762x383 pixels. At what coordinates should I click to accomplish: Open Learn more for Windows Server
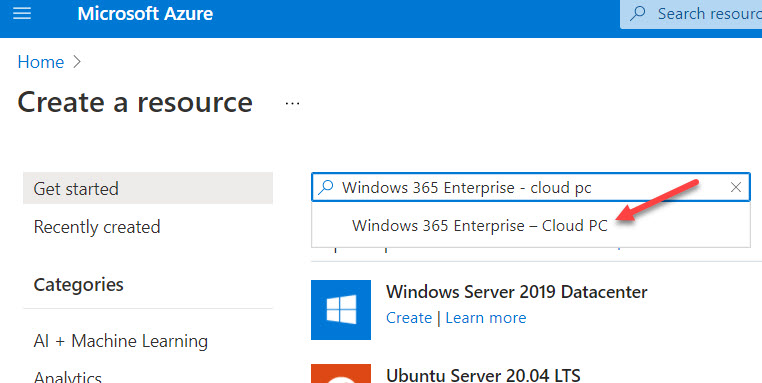[485, 318]
